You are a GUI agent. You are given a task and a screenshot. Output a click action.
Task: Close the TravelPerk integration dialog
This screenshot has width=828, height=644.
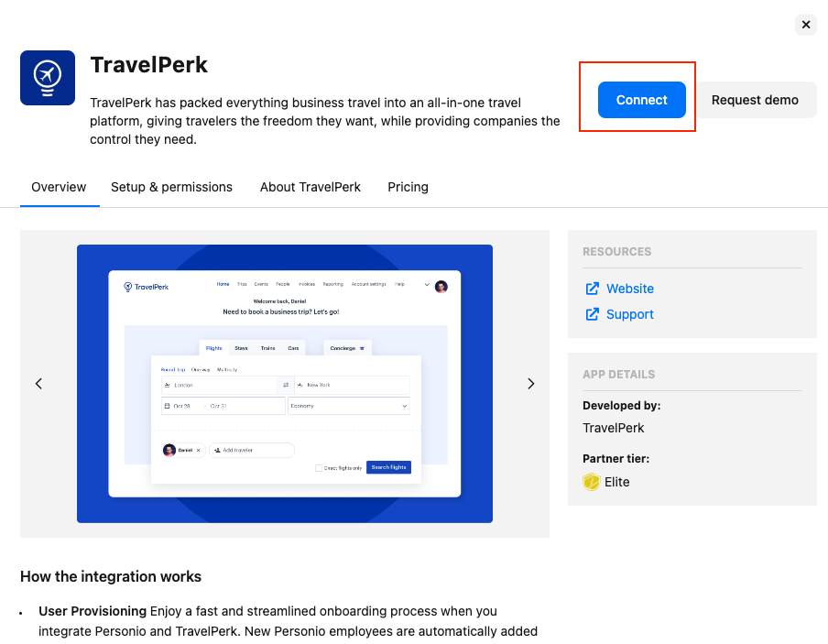click(x=806, y=25)
